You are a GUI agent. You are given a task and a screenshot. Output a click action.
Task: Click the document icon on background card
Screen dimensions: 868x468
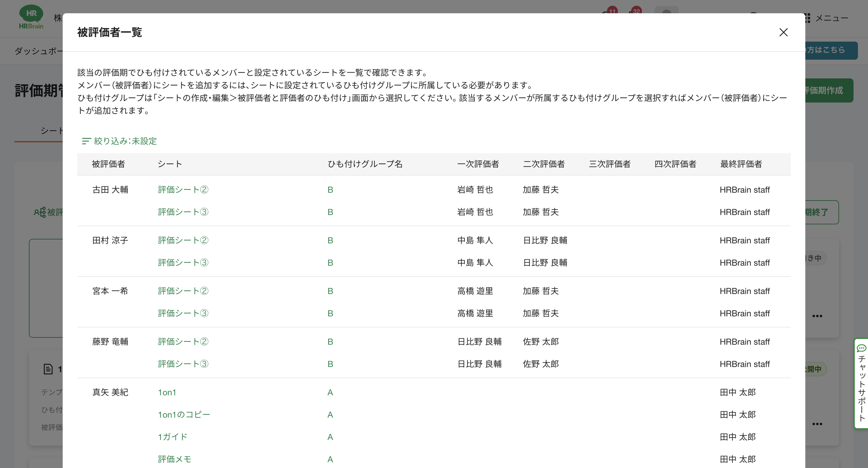48,369
